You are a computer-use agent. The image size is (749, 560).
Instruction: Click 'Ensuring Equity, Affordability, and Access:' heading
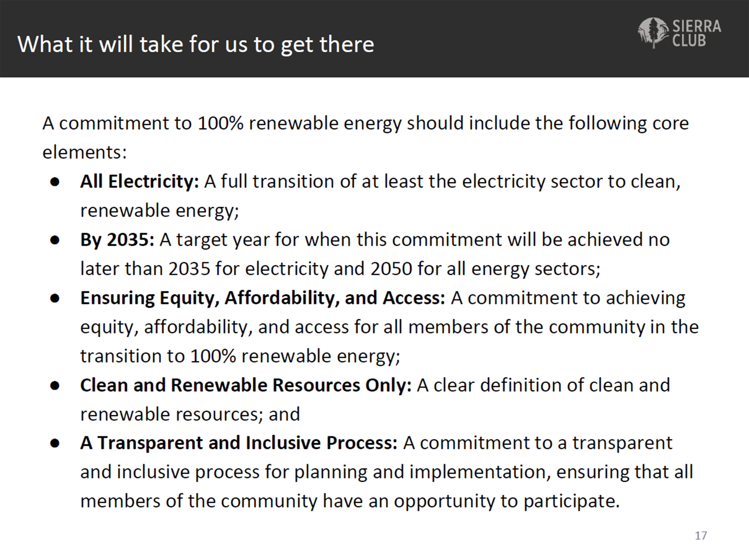(x=262, y=298)
